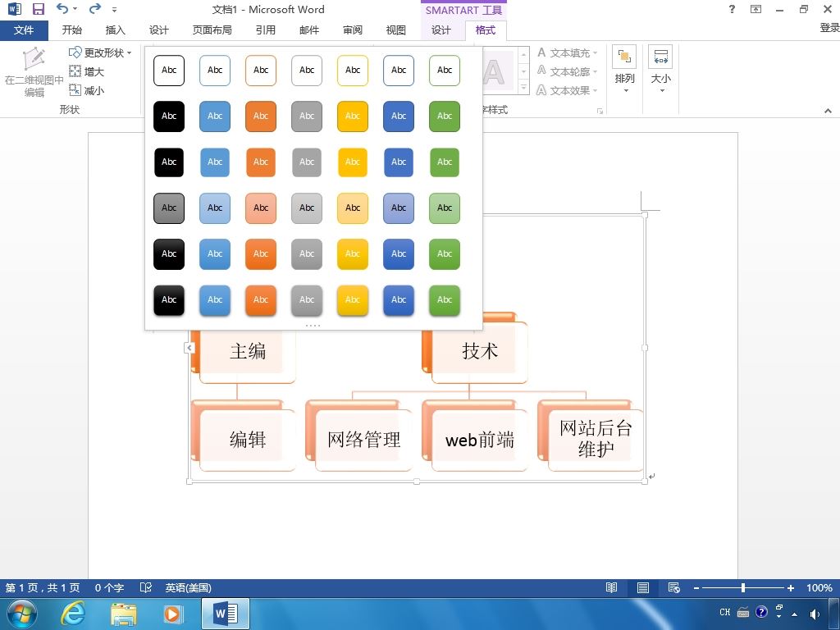Image resolution: width=840 pixels, height=630 pixels.
Task: Open 文本效果 dropdown
Action: coord(567,90)
